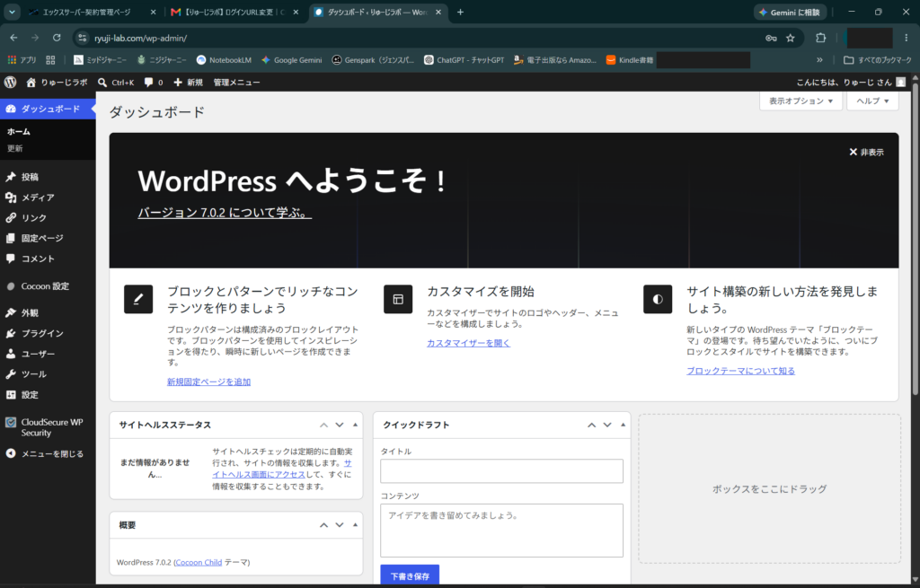Open link バージョン 7.0.2 について学ぶ

click(225, 212)
